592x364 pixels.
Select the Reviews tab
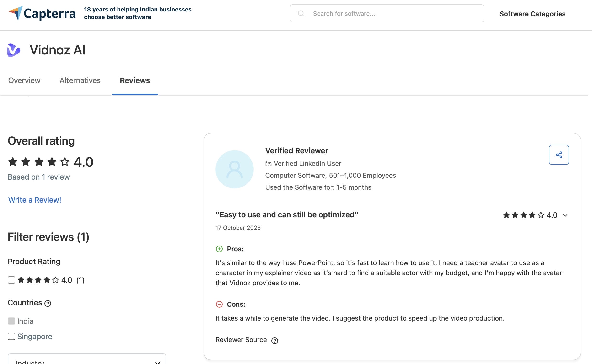click(x=135, y=80)
